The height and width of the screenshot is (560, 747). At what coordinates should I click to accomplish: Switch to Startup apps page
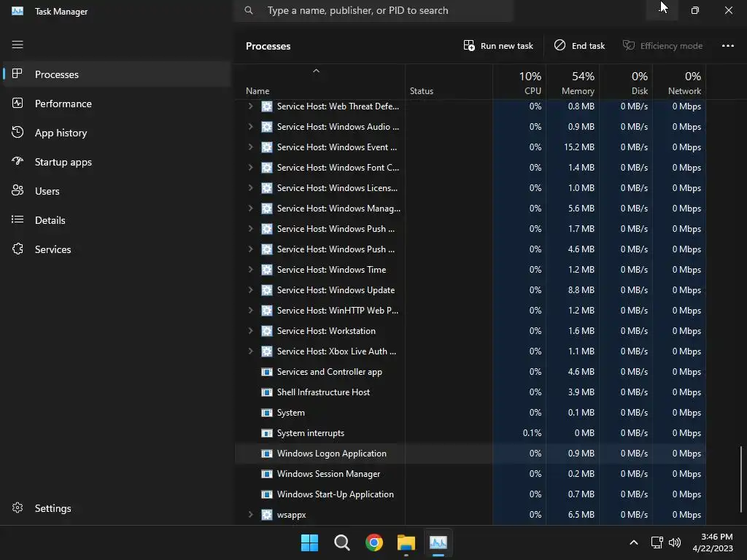click(116, 162)
